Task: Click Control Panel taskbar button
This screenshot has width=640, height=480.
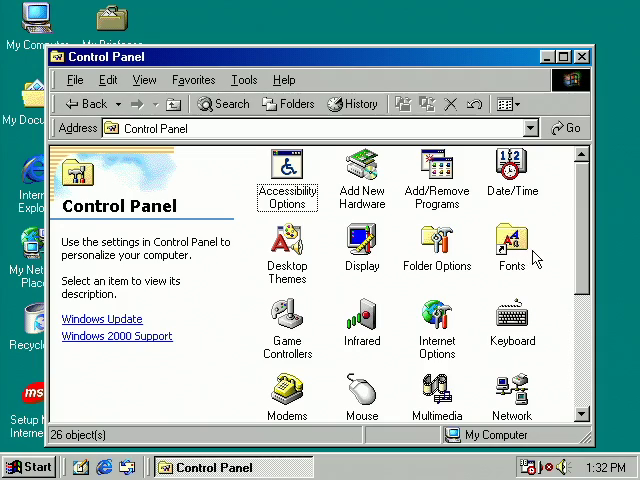Action: click(x=233, y=467)
